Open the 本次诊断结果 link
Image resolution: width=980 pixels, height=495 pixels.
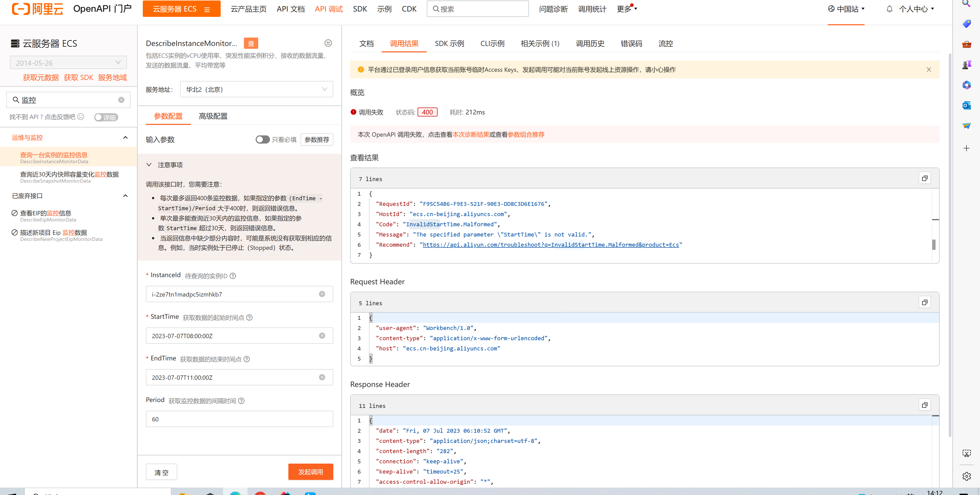(471, 134)
